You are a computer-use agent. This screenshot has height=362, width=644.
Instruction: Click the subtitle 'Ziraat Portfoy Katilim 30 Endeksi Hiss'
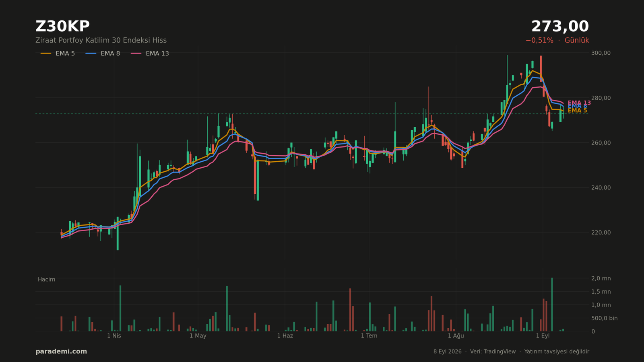(101, 40)
